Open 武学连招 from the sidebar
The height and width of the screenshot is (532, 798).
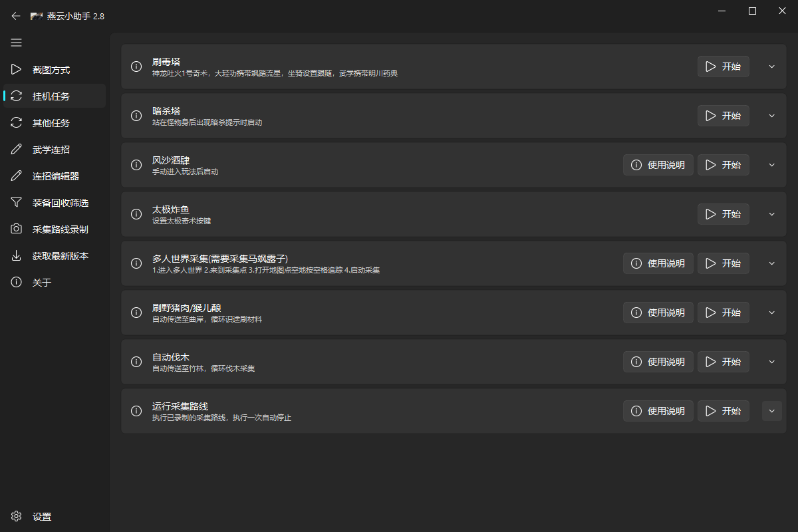tap(55, 150)
